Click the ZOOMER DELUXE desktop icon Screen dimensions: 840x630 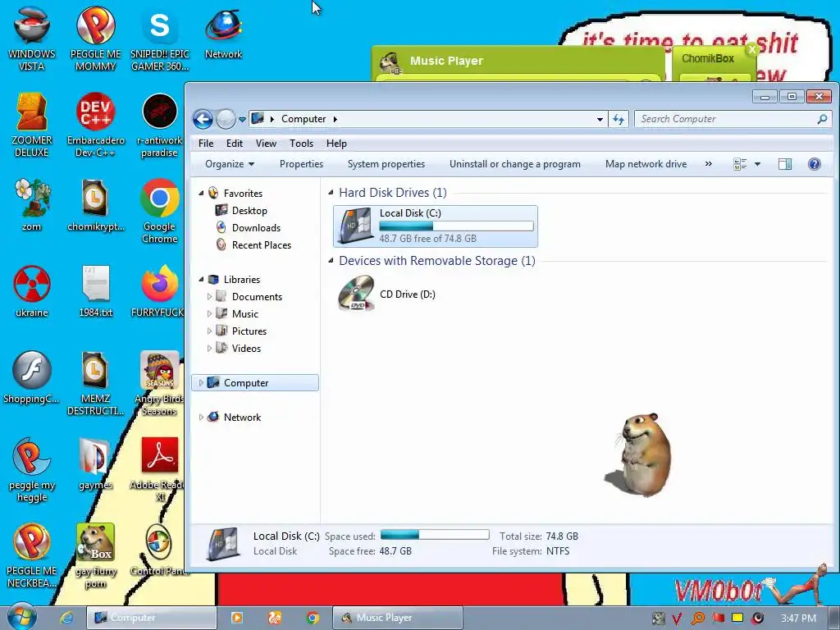[32, 125]
